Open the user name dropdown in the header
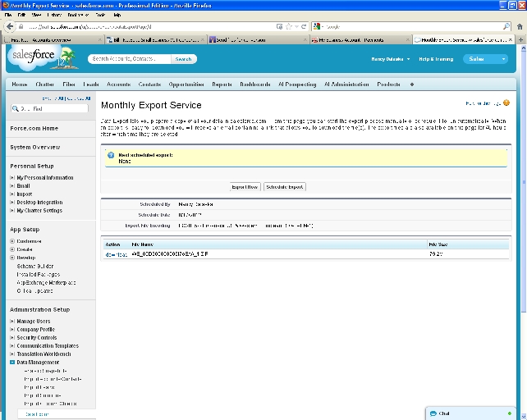Screen dimensions: 527x420 pos(391,59)
